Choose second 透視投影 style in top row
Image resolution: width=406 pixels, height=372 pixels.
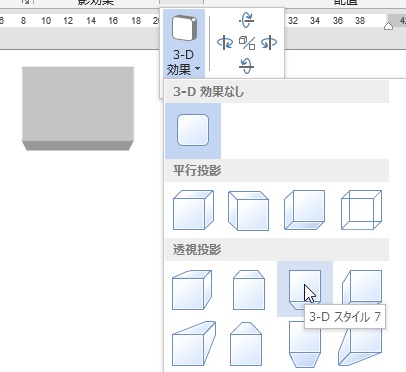249,290
